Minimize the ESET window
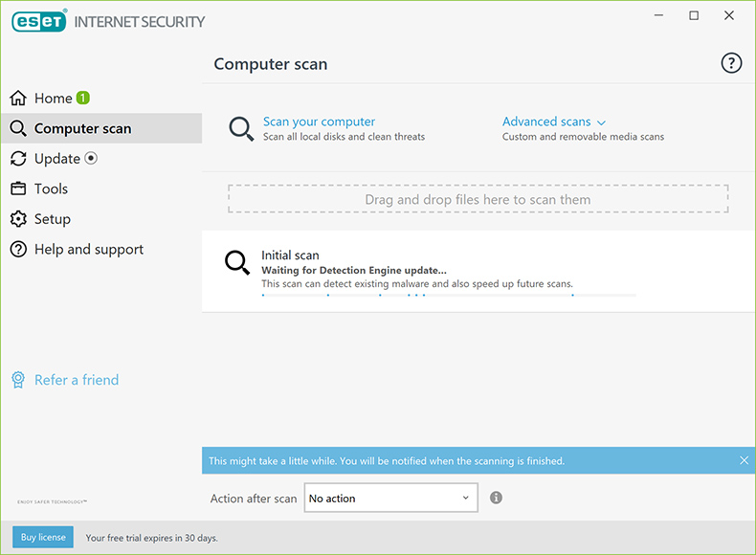This screenshot has height=555, width=756. (658, 15)
